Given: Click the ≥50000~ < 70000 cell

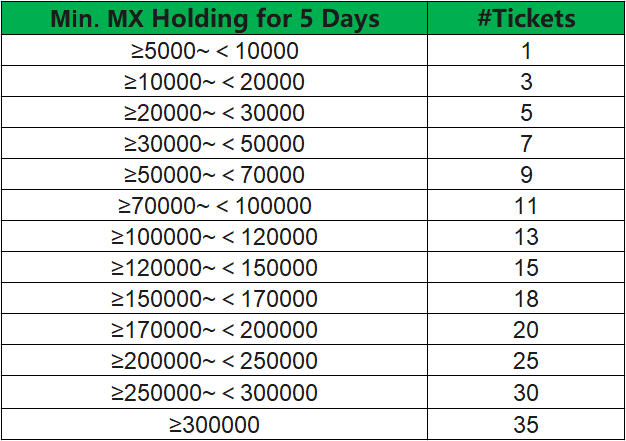Looking at the screenshot, I should pyautogui.click(x=214, y=175).
